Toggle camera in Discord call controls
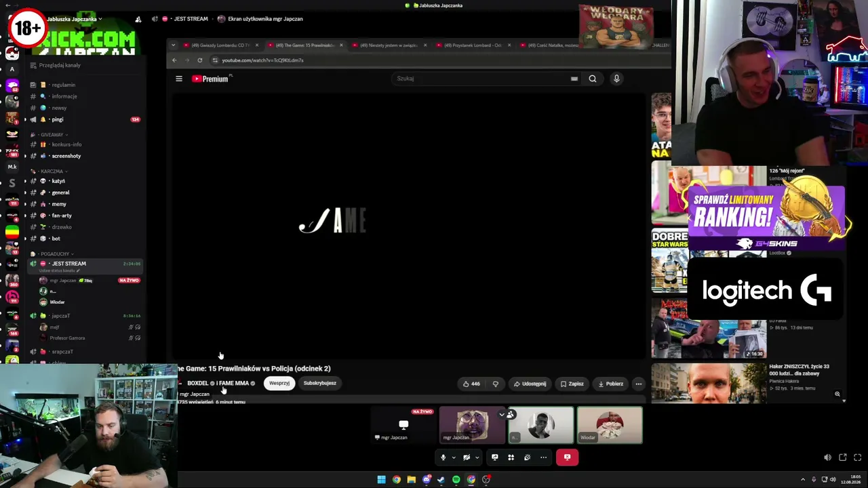This screenshot has height=488, width=868. click(467, 457)
